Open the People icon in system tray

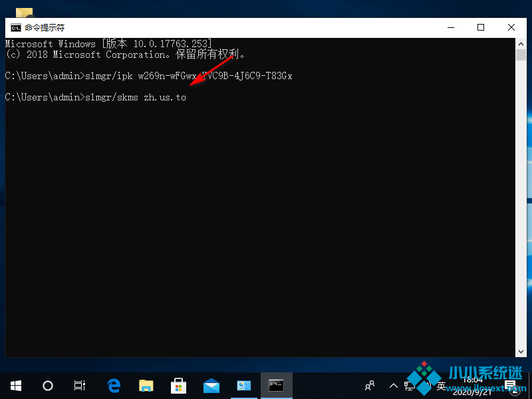tap(370, 386)
